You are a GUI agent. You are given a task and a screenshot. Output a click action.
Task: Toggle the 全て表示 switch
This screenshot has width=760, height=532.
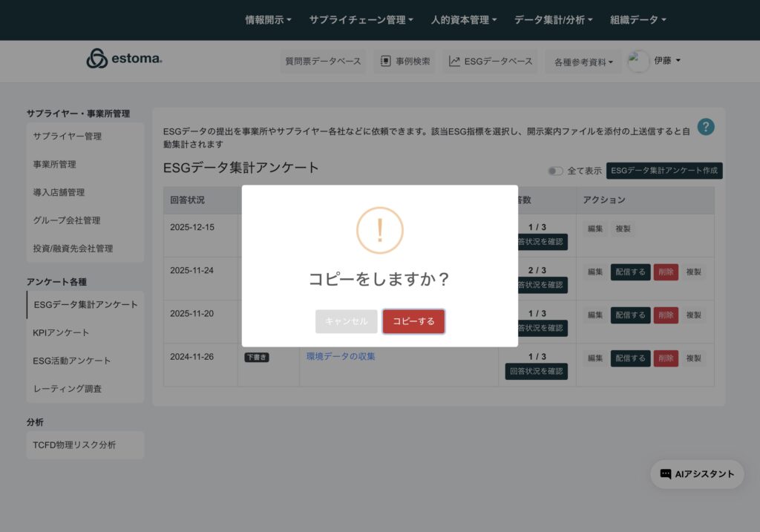click(555, 171)
